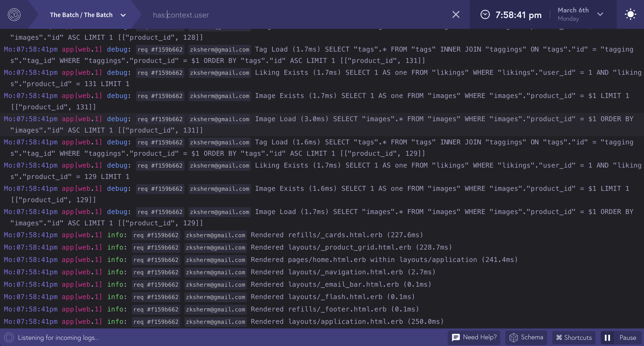Open The Batch / The Batch app switcher
This screenshot has width=644, height=346.
pos(88,15)
